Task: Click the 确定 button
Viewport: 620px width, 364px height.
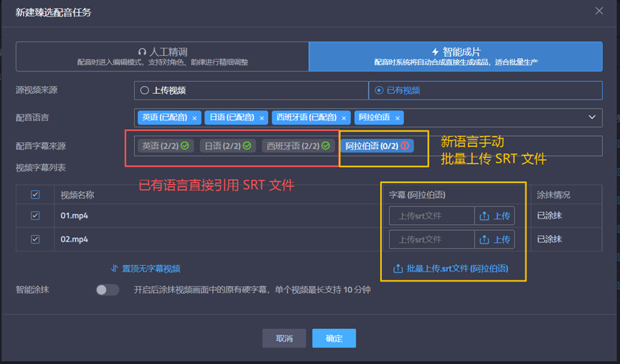Action: coord(334,338)
